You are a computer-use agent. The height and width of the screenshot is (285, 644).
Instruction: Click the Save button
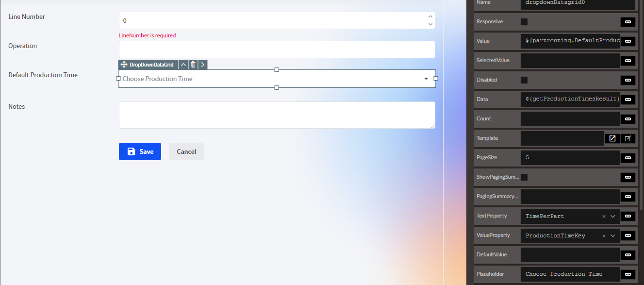tap(140, 151)
